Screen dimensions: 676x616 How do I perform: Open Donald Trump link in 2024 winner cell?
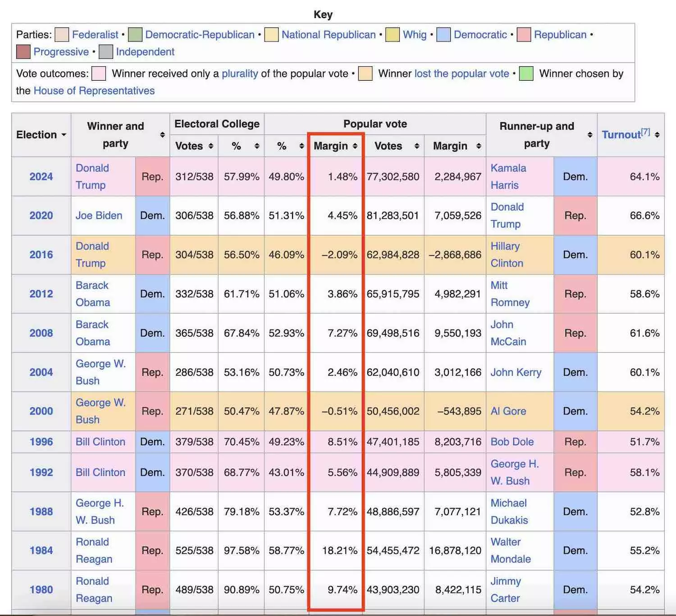tap(92, 177)
